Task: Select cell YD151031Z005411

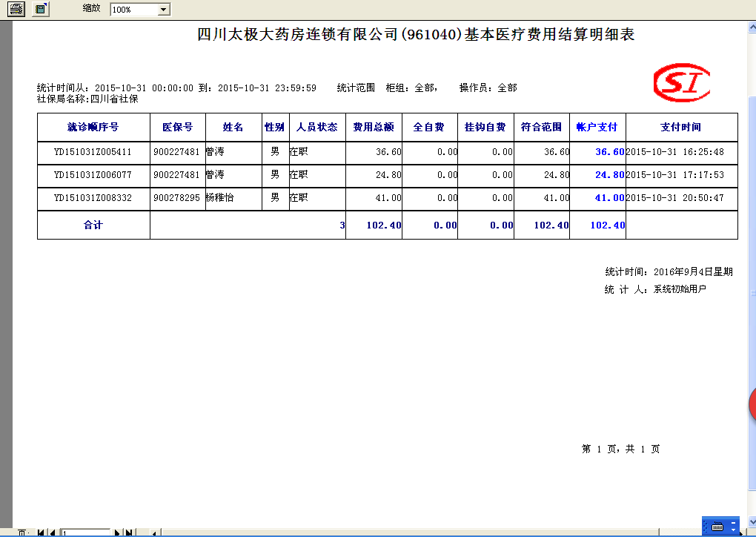Action: coord(93,152)
